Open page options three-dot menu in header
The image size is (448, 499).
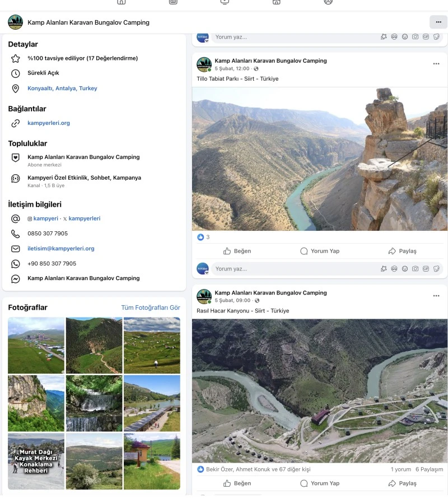click(438, 22)
